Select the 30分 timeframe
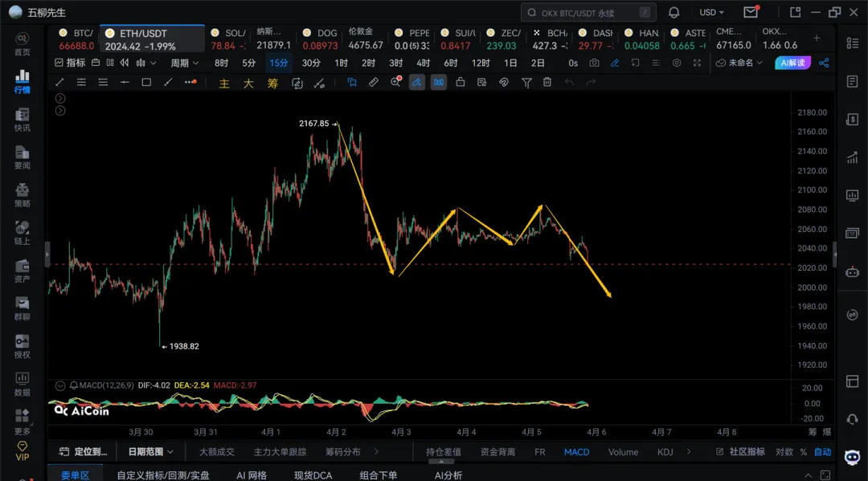The image size is (868, 481). tap(311, 63)
